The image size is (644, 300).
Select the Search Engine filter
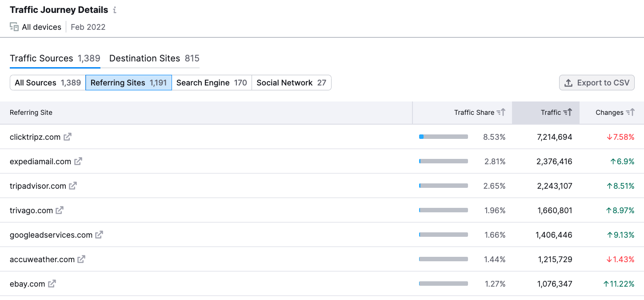coord(212,83)
